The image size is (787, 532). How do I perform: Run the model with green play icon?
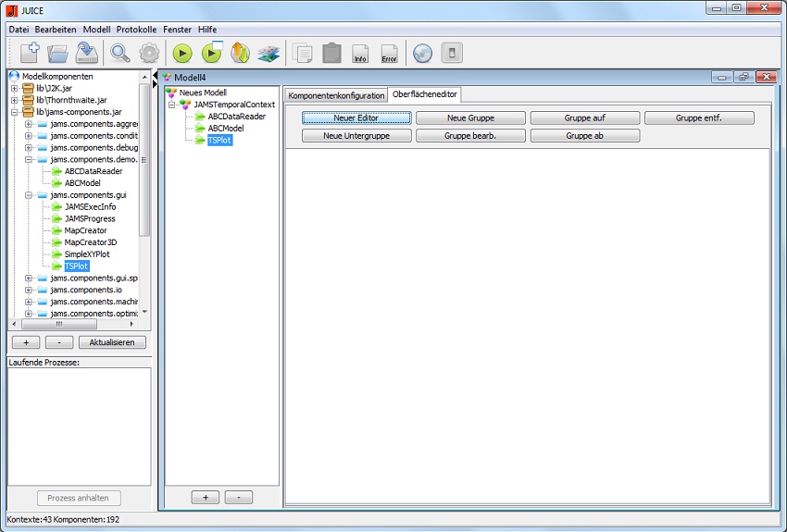click(182, 53)
